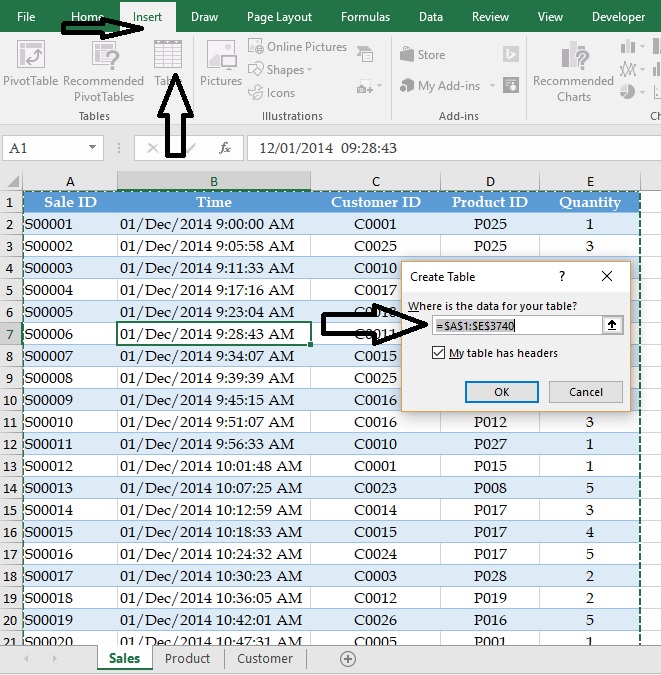Select row 7 header
Screen dimensions: 661x675
pyautogui.click(x=10, y=334)
